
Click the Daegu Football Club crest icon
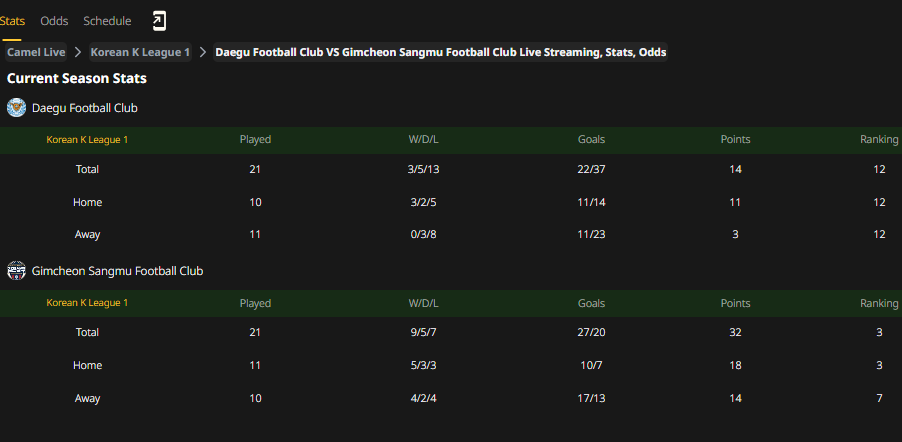coord(17,108)
